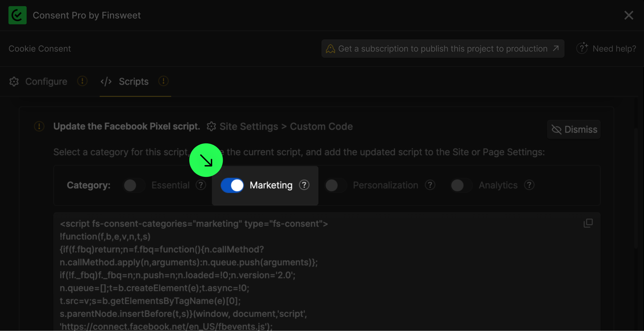The image size is (644, 331).
Task: Click the external arrow icon in subscription banner
Action: pyautogui.click(x=556, y=48)
